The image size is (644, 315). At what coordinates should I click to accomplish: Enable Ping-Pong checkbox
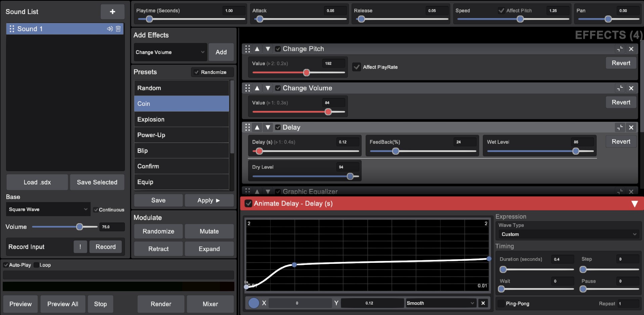click(x=501, y=304)
